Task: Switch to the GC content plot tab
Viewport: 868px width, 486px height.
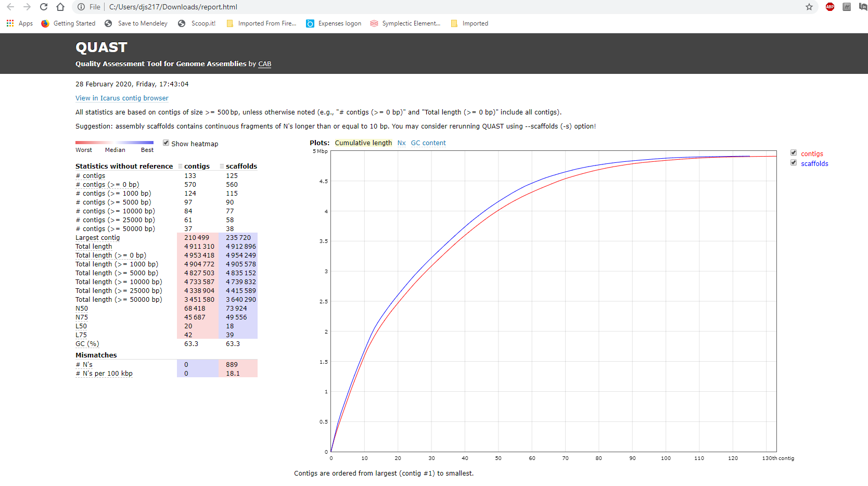Action: pyautogui.click(x=428, y=143)
